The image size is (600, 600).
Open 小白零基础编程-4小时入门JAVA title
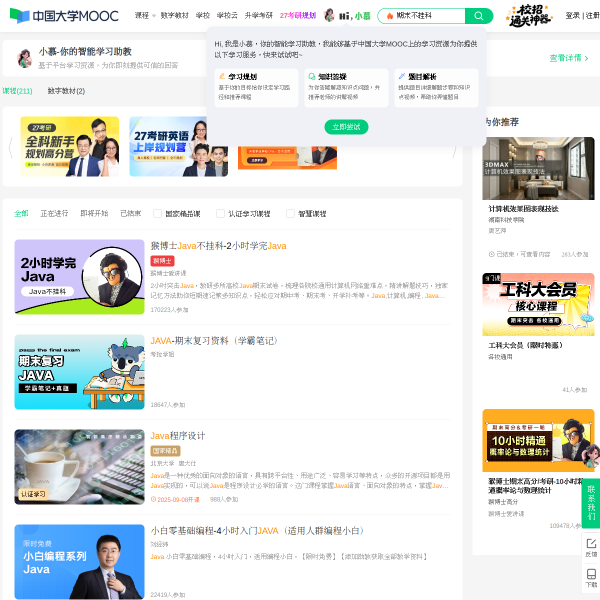tap(257, 531)
